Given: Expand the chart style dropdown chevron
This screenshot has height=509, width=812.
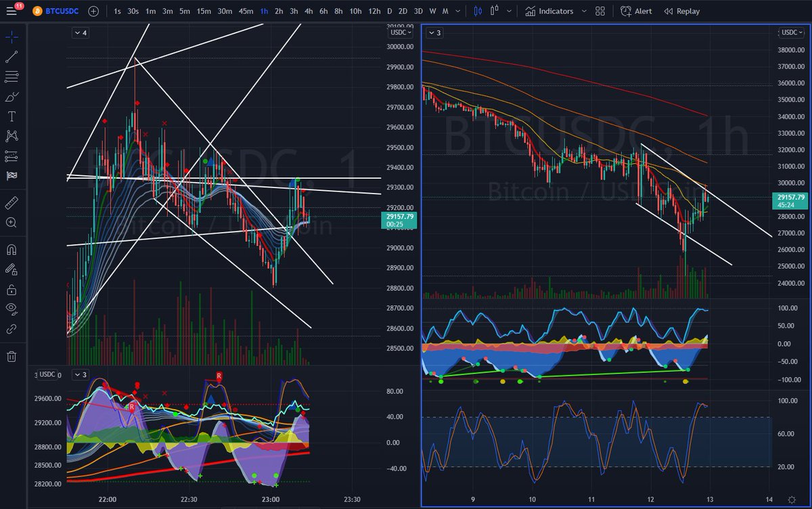Looking at the screenshot, I should 508,11.
